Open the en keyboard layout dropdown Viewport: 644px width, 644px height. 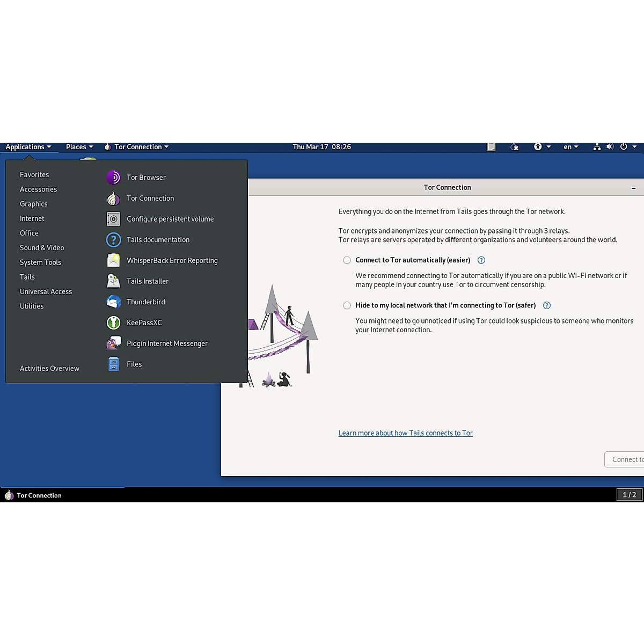(x=570, y=147)
